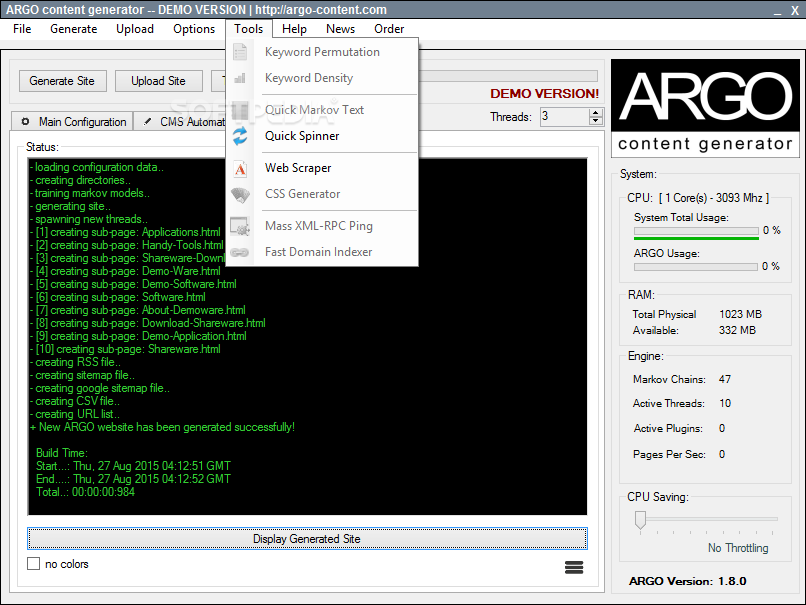
Task: Open the Options menu
Action: pyautogui.click(x=194, y=29)
